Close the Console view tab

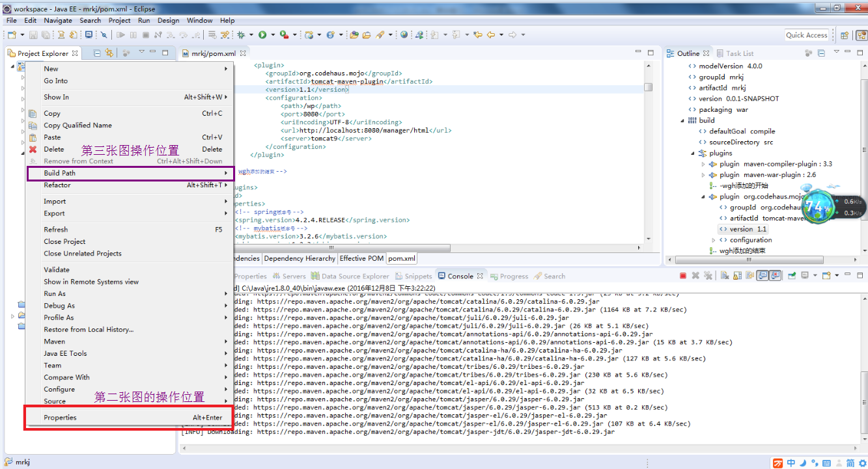(480, 276)
